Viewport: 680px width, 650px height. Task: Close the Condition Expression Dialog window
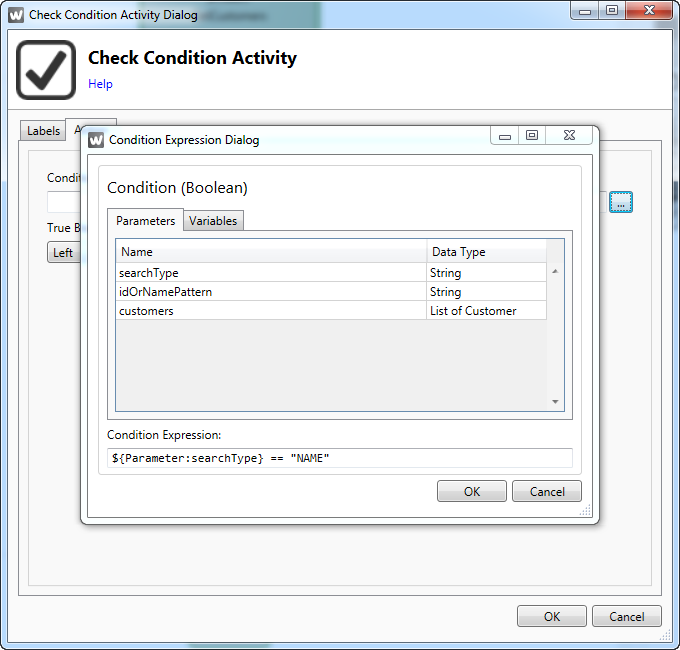click(568, 137)
